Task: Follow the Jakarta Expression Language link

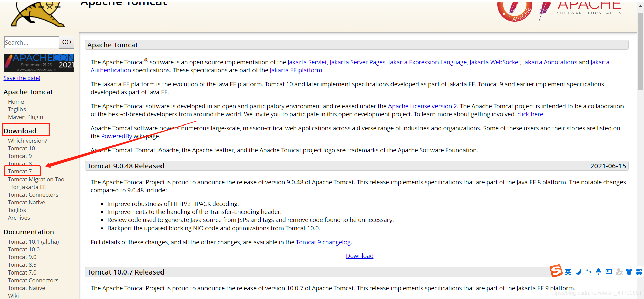Action: coord(427,62)
